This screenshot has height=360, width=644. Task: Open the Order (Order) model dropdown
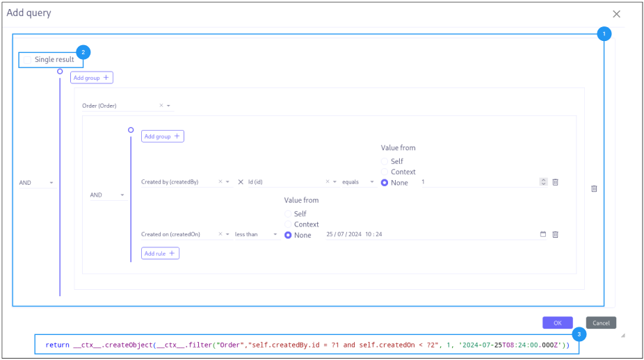(168, 106)
